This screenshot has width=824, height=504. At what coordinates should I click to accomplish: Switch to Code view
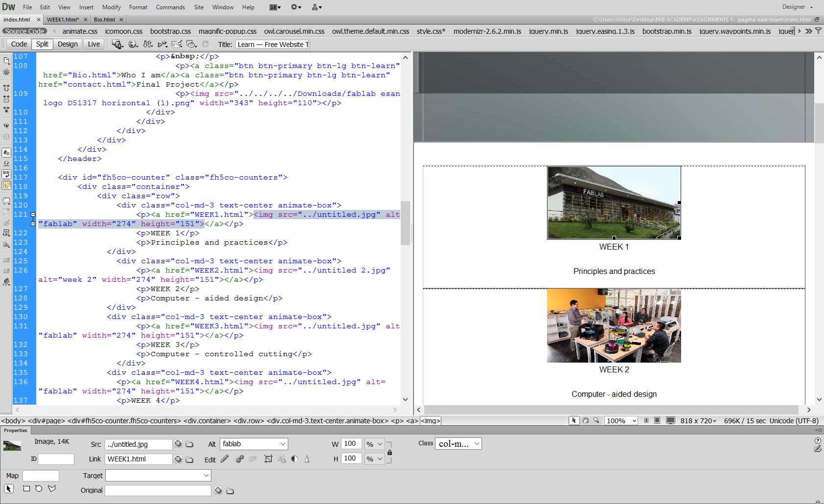(19, 44)
